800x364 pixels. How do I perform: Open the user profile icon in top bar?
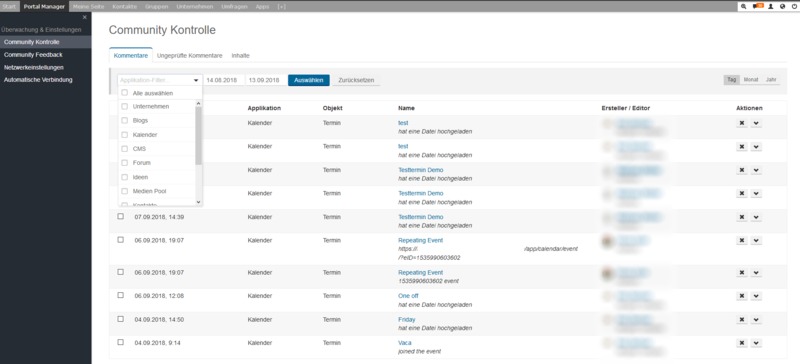pyautogui.click(x=771, y=7)
